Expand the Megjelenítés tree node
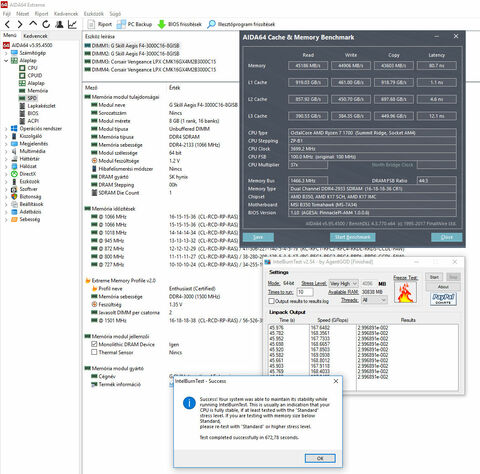Screen dimensions: 480x474 (x=6, y=144)
